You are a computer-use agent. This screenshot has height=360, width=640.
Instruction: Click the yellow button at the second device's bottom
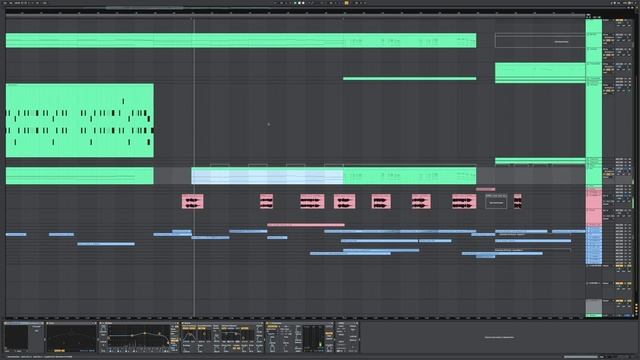pos(59,350)
